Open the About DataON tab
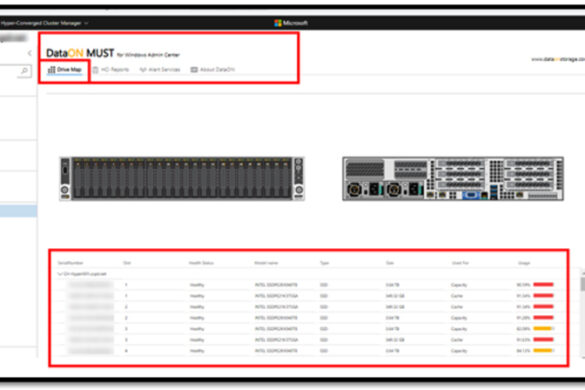Viewport: 585px width, 390px height. [213, 70]
